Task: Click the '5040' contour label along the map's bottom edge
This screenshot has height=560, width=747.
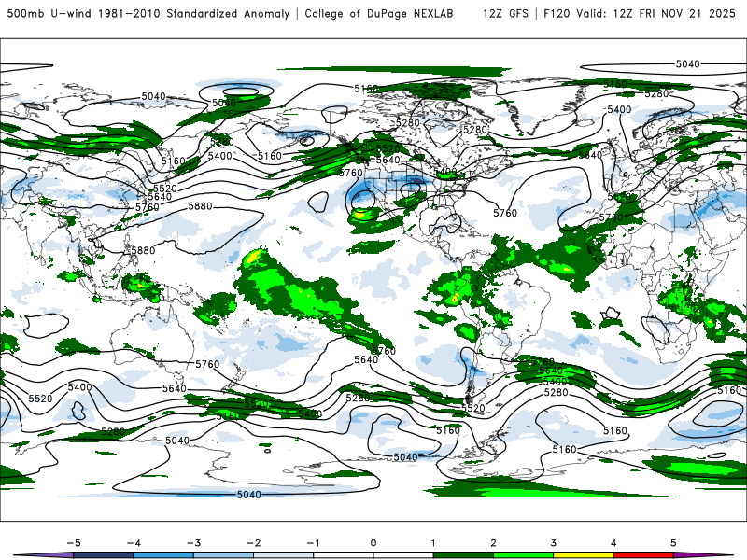Action: tap(249, 495)
